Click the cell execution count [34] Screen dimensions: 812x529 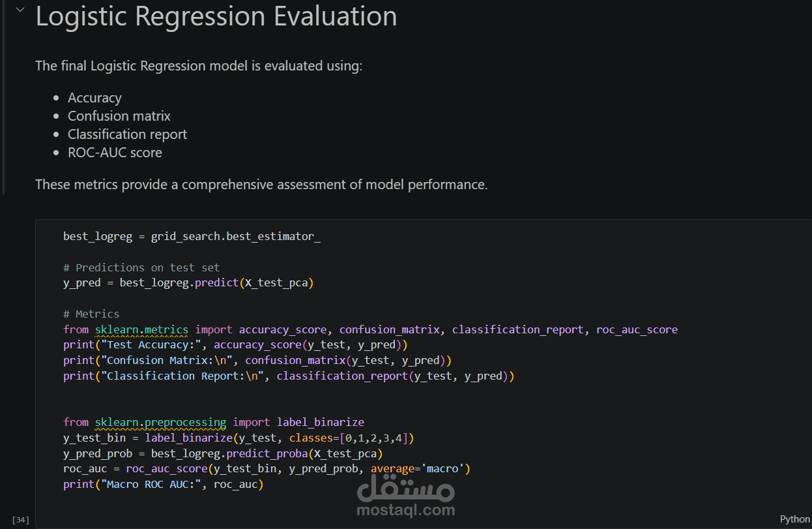pyautogui.click(x=21, y=520)
